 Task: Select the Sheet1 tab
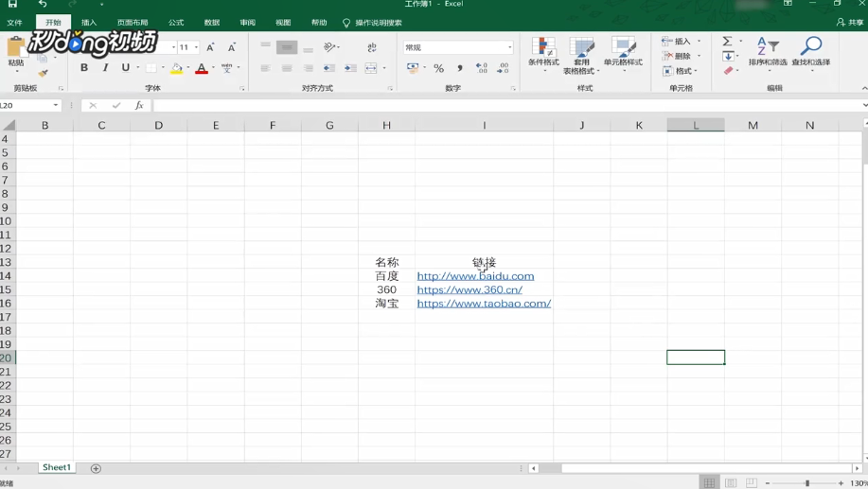[x=57, y=467]
